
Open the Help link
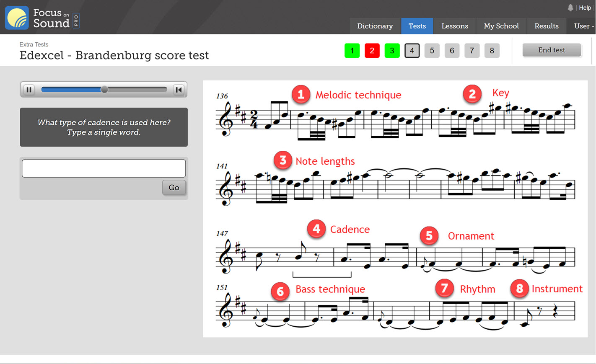(585, 8)
